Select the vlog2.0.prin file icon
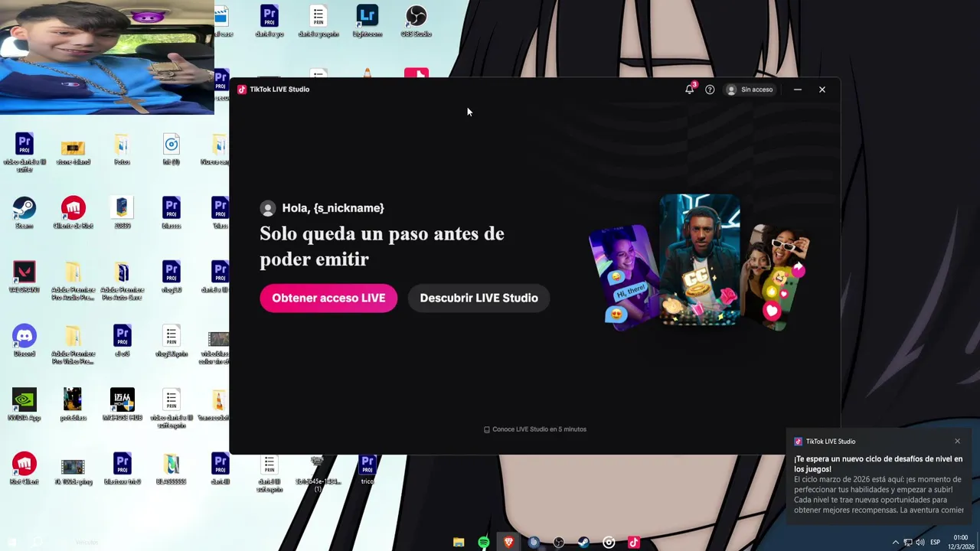This screenshot has height=551, width=980. click(171, 341)
